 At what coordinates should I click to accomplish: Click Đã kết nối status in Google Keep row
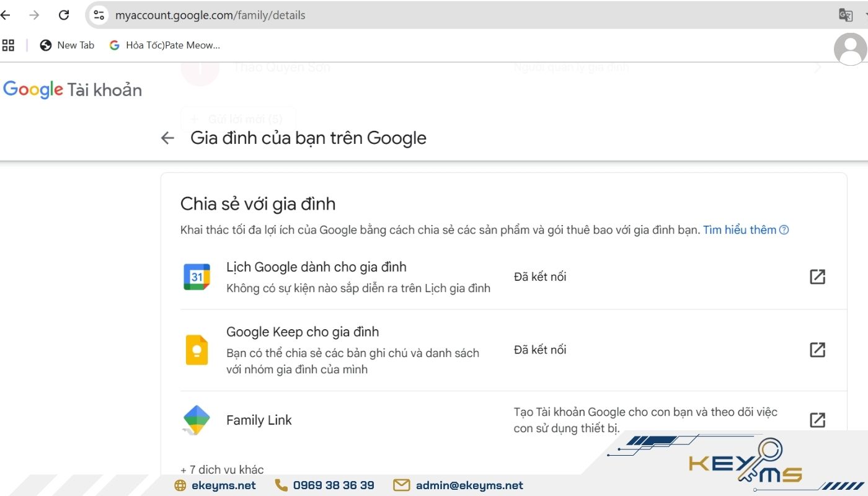(x=540, y=350)
